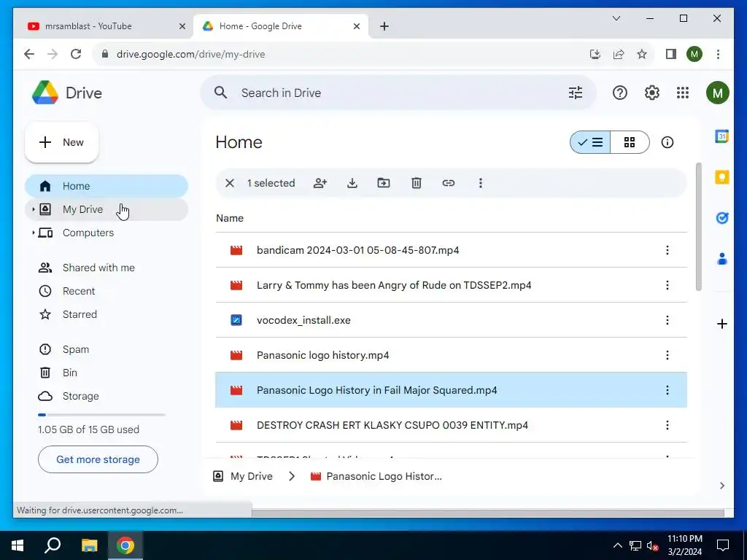Open Contacts side panel
The width and height of the screenshot is (747, 560).
coord(721,259)
